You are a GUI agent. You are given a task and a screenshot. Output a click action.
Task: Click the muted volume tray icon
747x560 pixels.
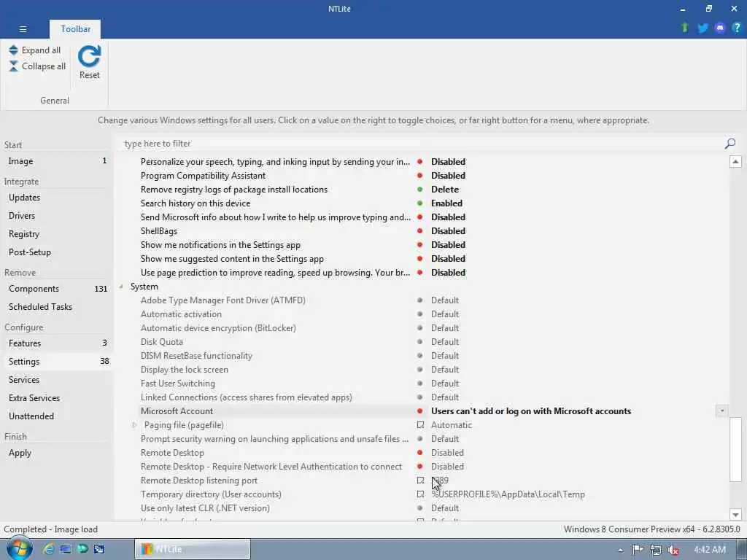point(673,550)
